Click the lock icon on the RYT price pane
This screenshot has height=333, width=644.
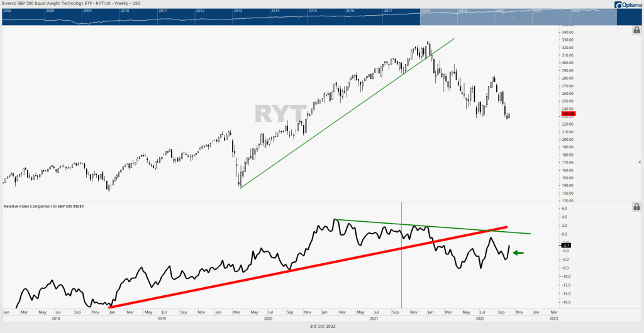[x=636, y=30]
